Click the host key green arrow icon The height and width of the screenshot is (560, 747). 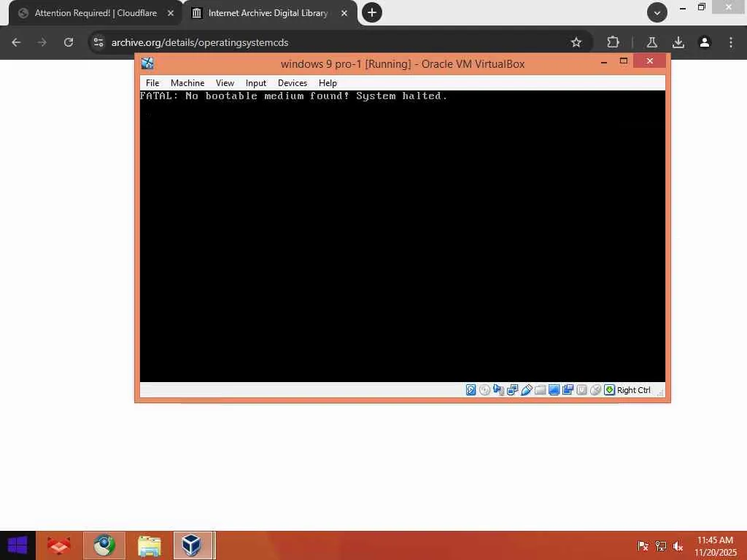609,390
